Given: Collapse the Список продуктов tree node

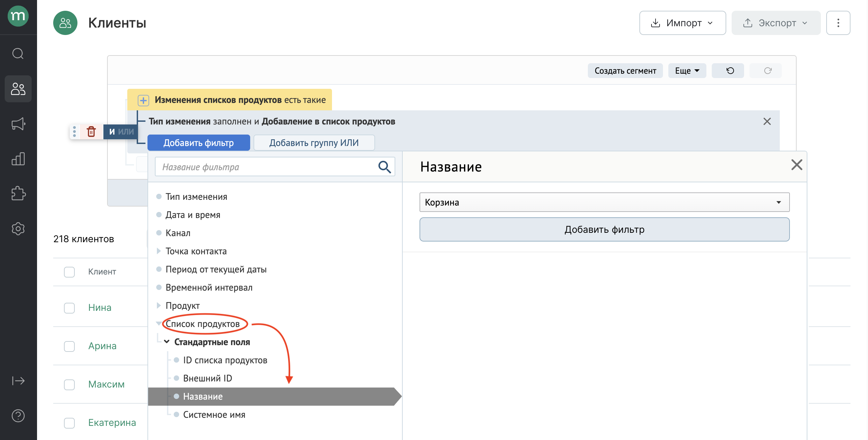Looking at the screenshot, I should pyautogui.click(x=159, y=324).
